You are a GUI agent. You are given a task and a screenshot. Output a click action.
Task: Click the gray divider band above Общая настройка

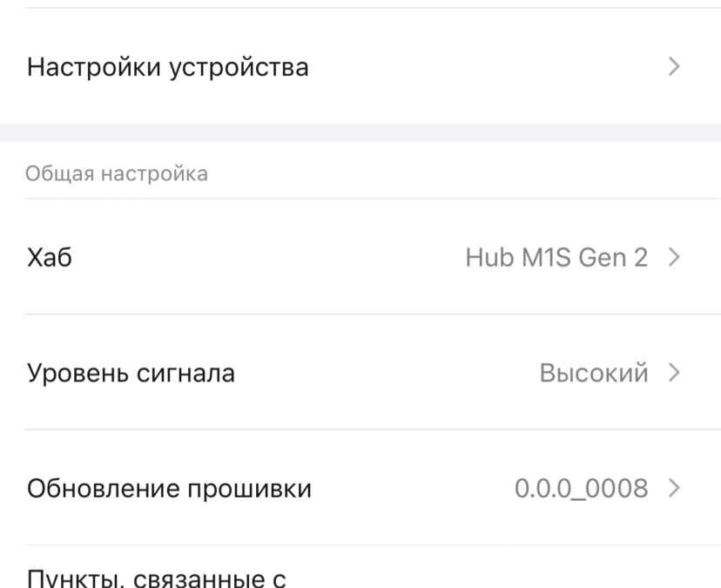[x=360, y=132]
